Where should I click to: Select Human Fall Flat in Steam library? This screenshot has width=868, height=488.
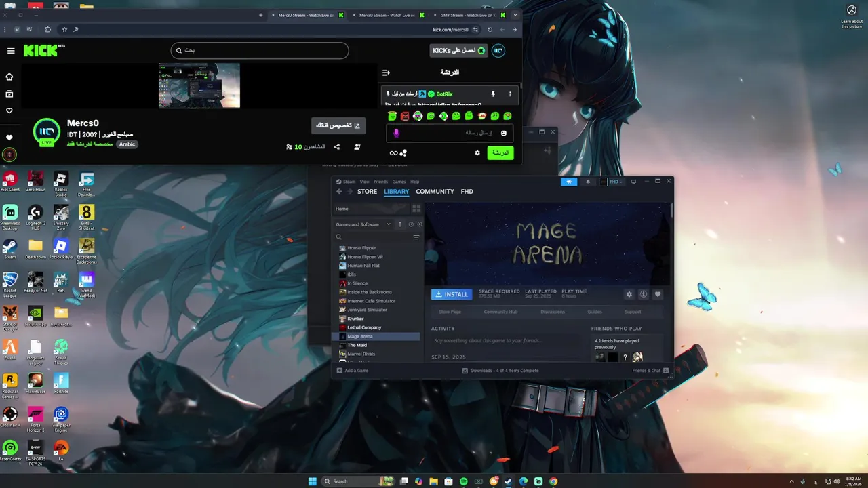point(363,266)
